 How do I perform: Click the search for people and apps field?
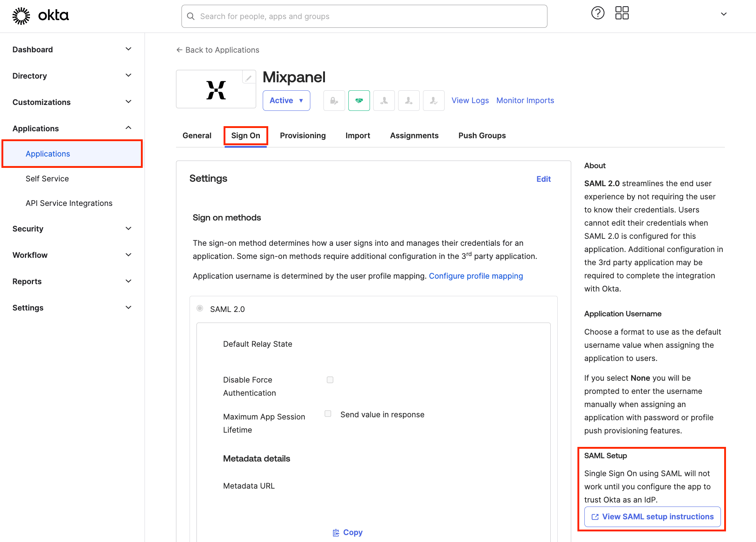coord(364,16)
